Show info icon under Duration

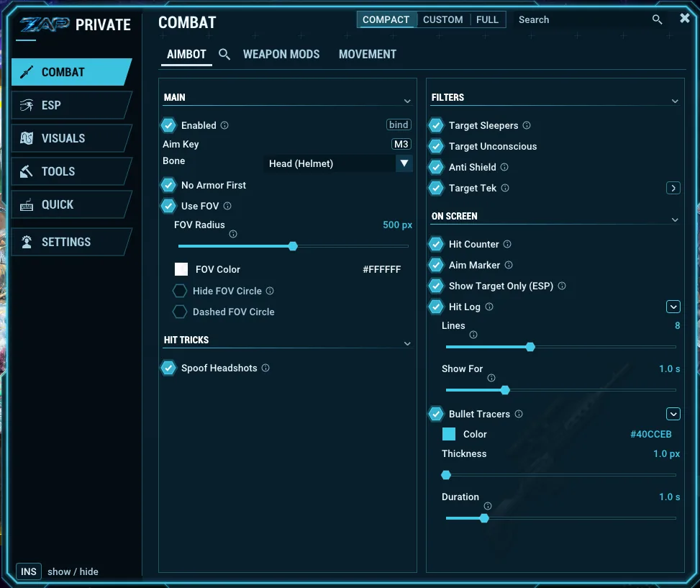[x=488, y=506]
